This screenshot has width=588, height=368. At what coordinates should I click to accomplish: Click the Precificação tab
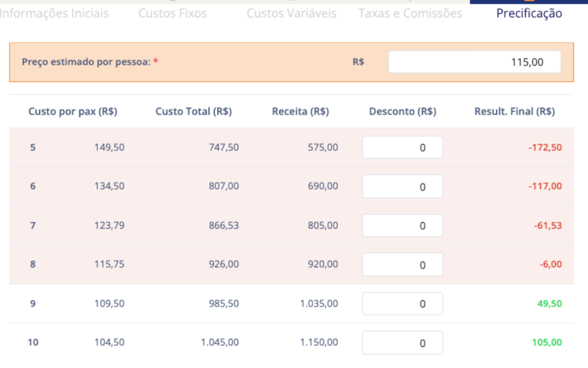529,13
